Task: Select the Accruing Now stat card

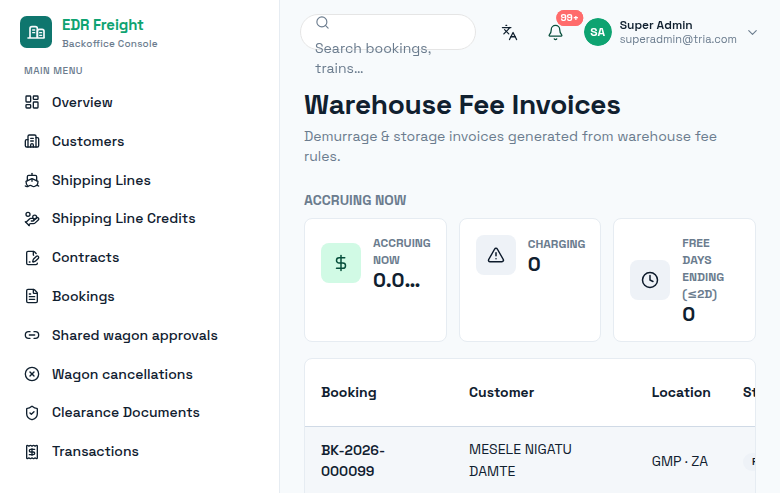Action: tap(375, 280)
